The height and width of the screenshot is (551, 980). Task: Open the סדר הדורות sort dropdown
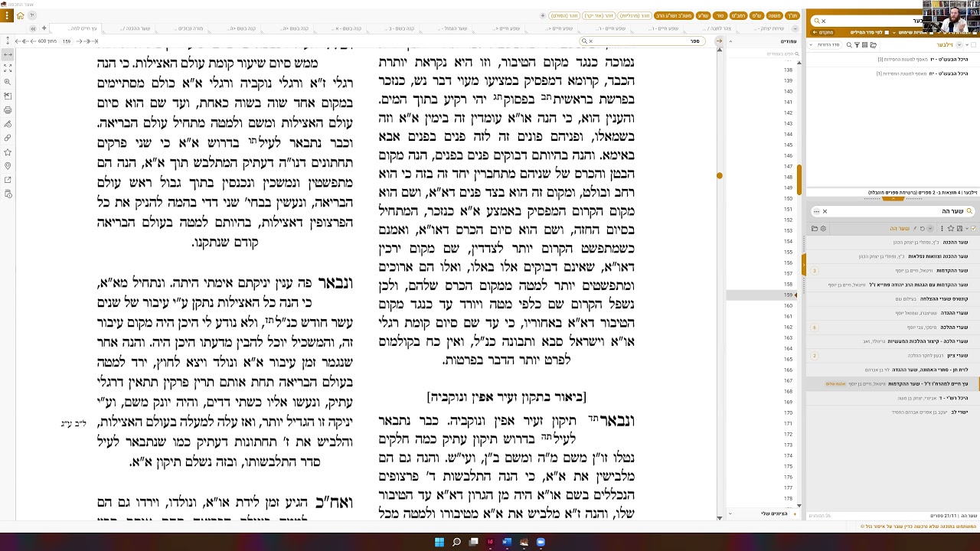[825, 45]
